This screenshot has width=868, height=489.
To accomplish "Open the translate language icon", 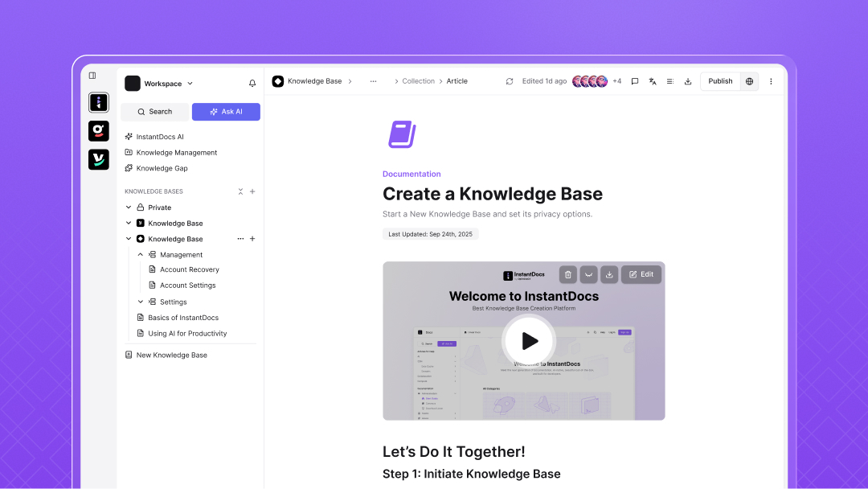I will [x=653, y=81].
